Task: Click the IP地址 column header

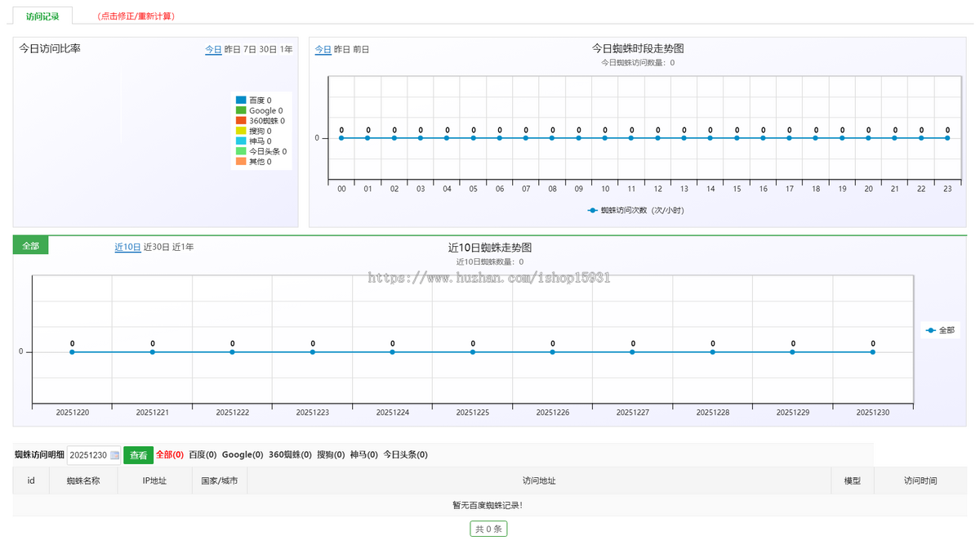Action: click(x=154, y=481)
